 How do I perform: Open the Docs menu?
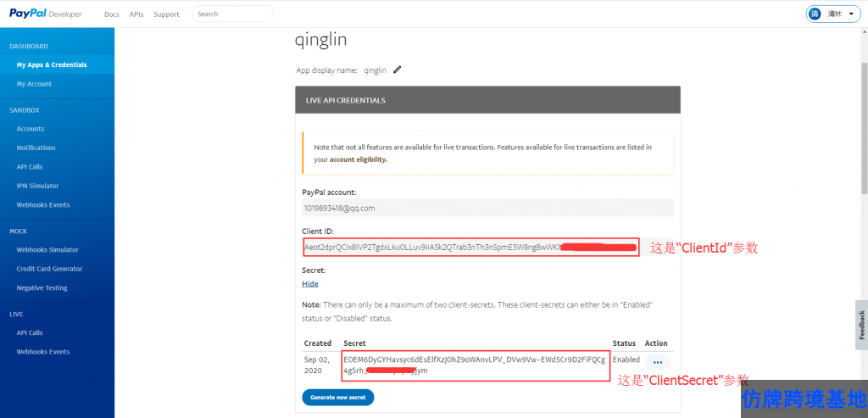(x=111, y=14)
